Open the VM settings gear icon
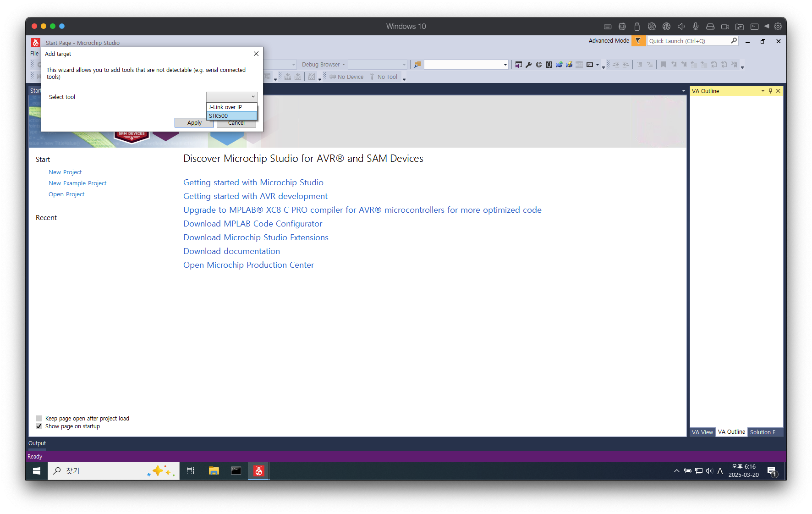The height and width of the screenshot is (514, 812). 778,27
